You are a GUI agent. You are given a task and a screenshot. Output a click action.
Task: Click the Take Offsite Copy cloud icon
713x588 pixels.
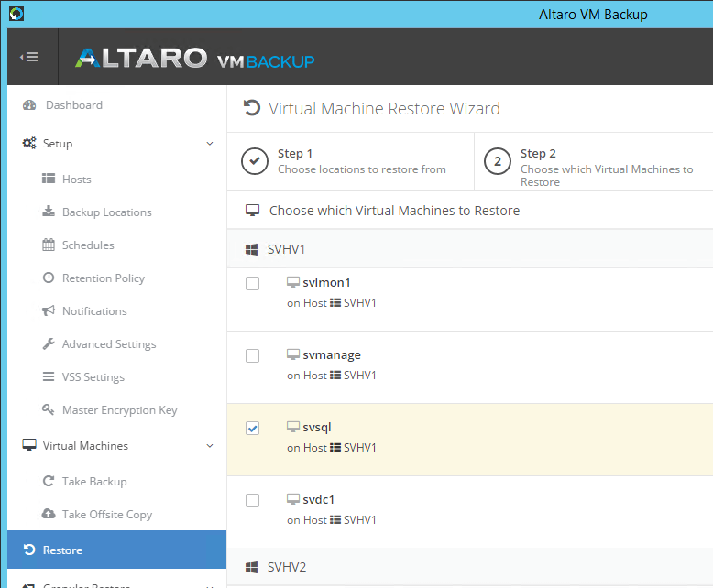(49, 514)
